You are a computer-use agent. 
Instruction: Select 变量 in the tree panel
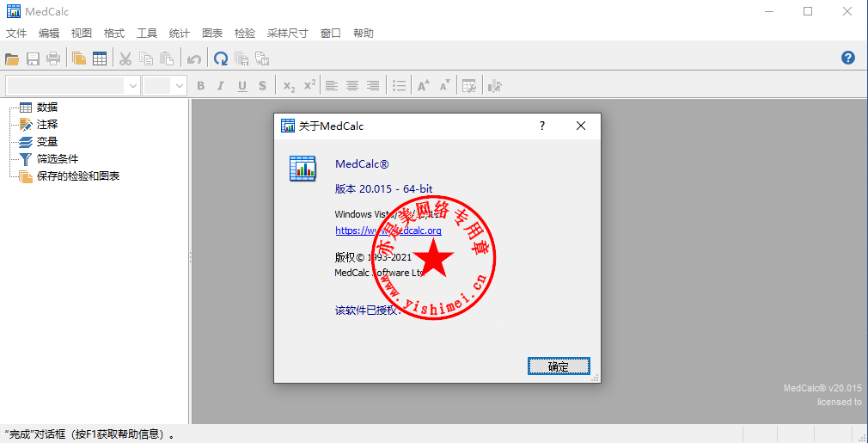click(47, 142)
